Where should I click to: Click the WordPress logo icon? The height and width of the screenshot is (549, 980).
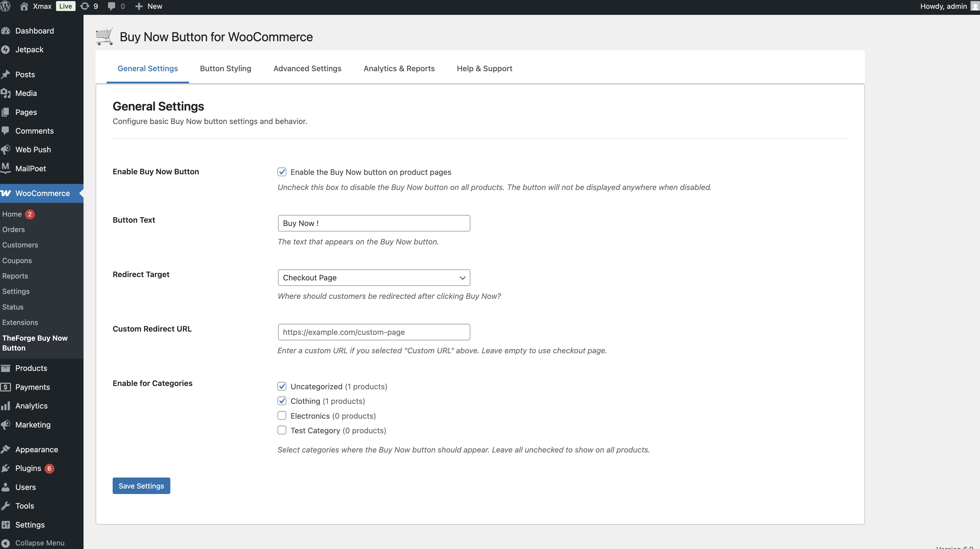5,7
